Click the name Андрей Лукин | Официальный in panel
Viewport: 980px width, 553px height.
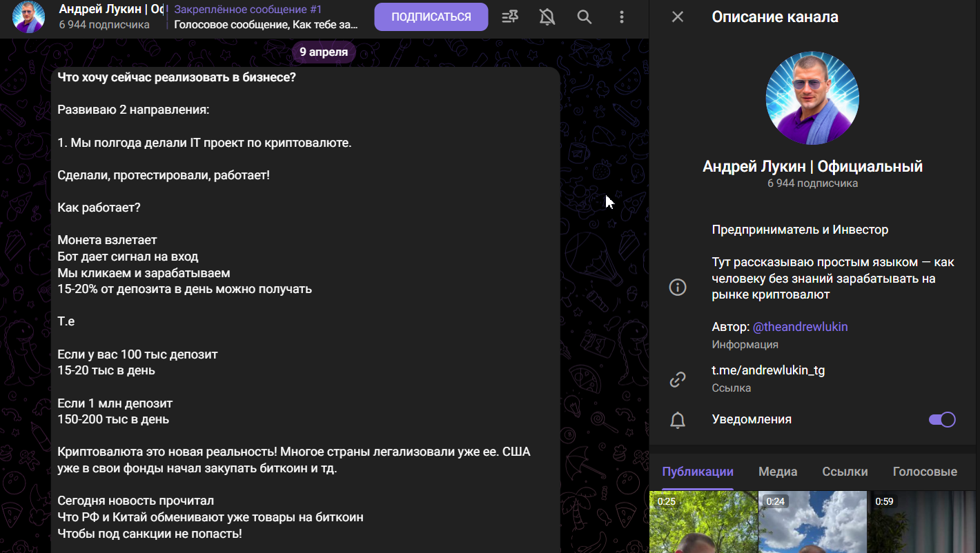pos(812,166)
